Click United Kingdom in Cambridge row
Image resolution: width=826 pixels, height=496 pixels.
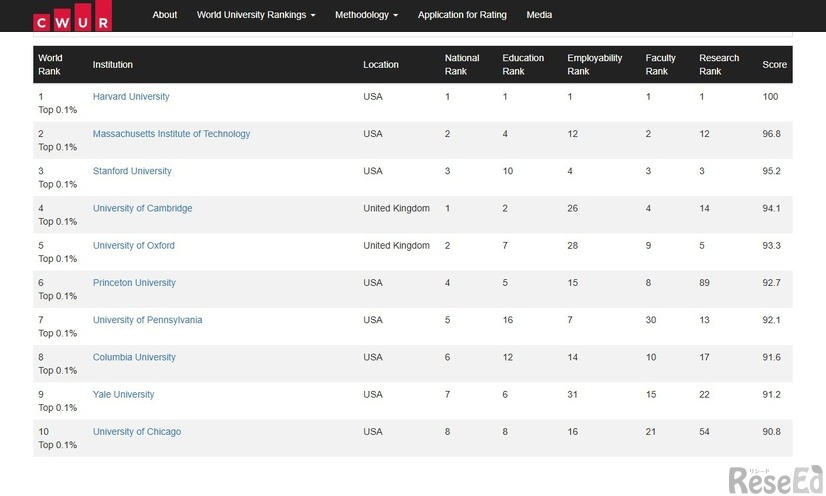click(396, 208)
